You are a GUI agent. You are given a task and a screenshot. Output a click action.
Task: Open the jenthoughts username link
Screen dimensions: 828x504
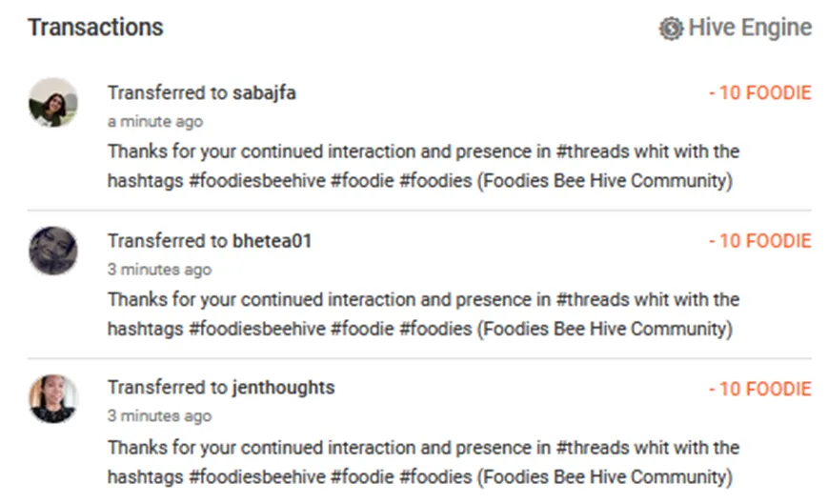pos(283,389)
